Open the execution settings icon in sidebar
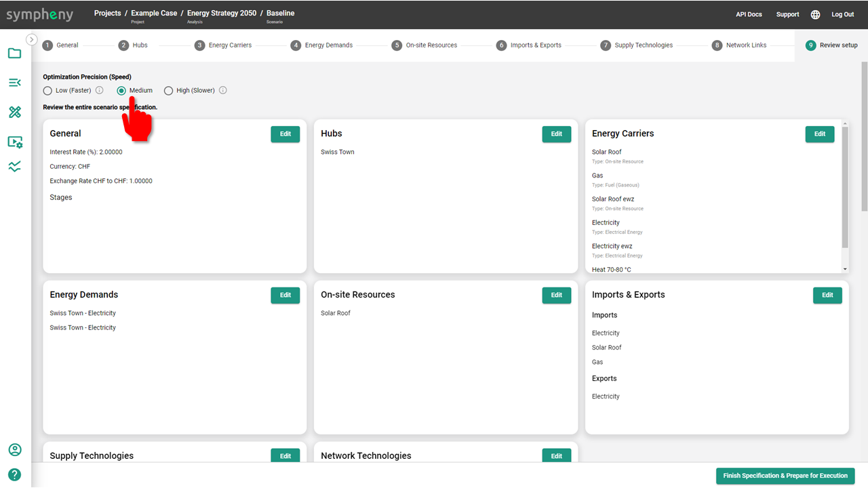The width and height of the screenshot is (868, 488). [15, 142]
